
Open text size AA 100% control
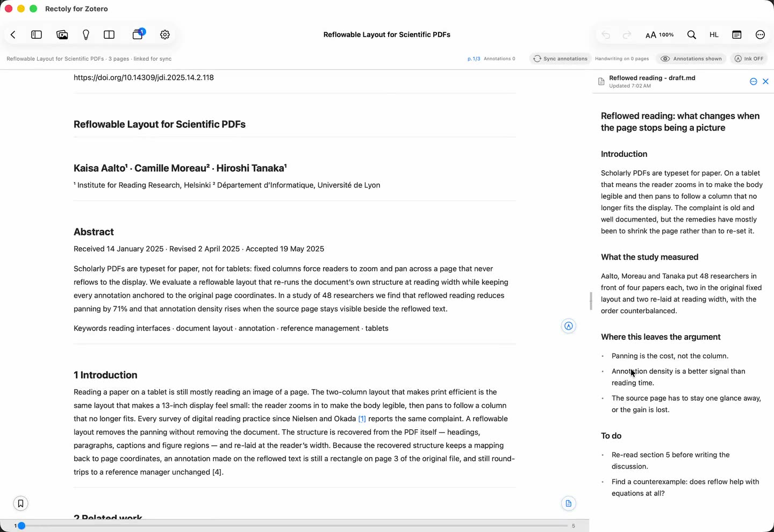coord(660,35)
